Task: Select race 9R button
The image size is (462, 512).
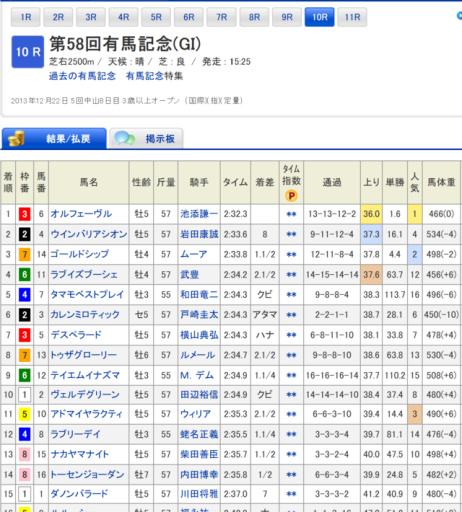Action: (x=287, y=17)
